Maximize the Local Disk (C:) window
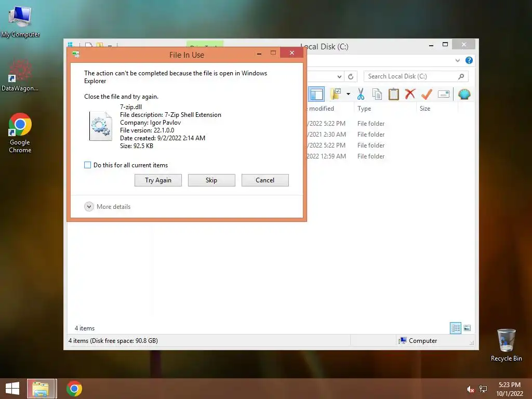This screenshot has width=532, height=399. [x=445, y=45]
